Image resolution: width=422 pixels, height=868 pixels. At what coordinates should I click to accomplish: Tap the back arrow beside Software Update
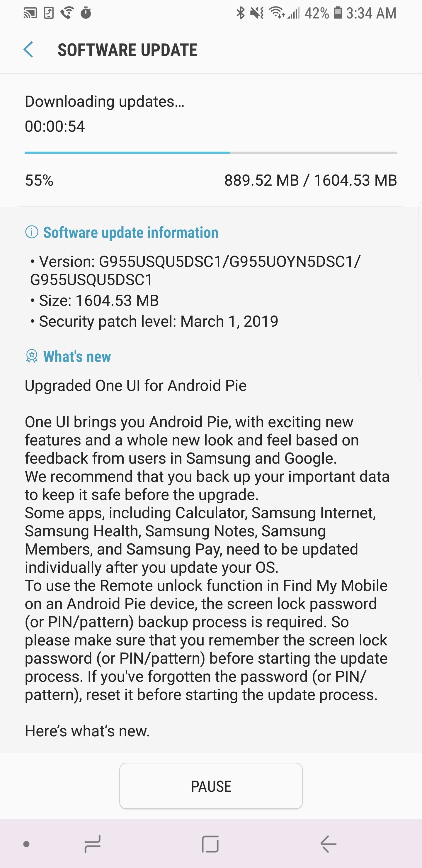click(x=28, y=50)
